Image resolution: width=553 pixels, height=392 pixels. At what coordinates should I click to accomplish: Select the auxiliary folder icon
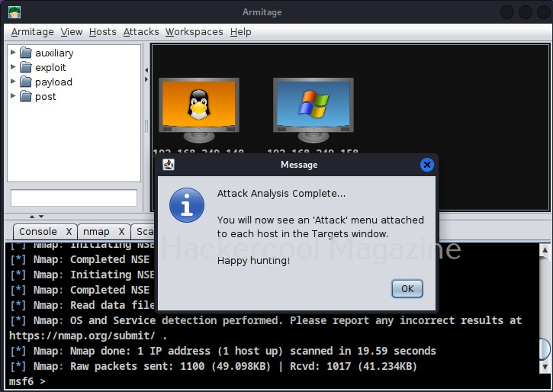pyautogui.click(x=25, y=53)
